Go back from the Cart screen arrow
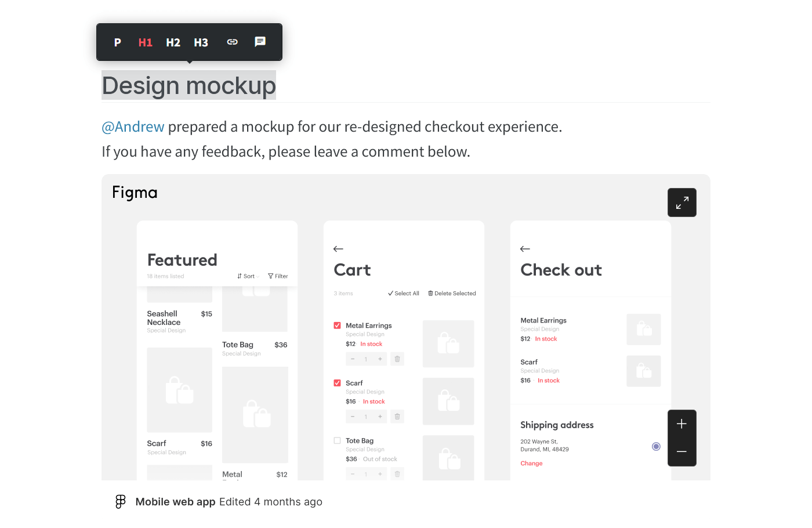The width and height of the screenshot is (812, 528). click(x=338, y=249)
